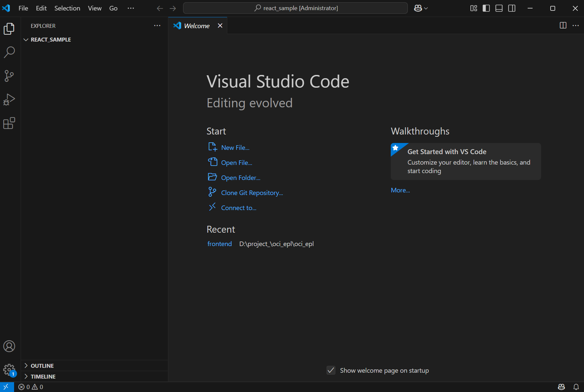Viewport: 584px width, 392px height.
Task: Click the EXPLORER panel title
Action: coord(43,26)
